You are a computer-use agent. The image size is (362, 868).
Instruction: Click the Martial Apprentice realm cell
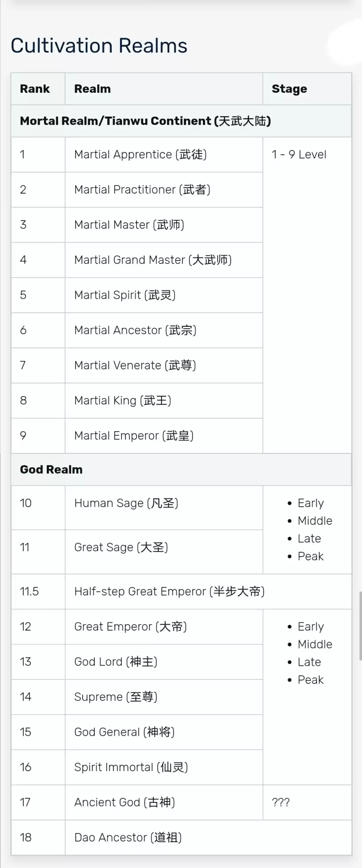click(x=140, y=154)
